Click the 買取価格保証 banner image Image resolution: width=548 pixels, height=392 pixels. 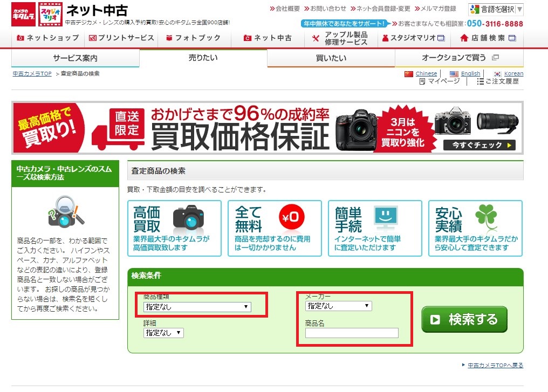[268, 128]
